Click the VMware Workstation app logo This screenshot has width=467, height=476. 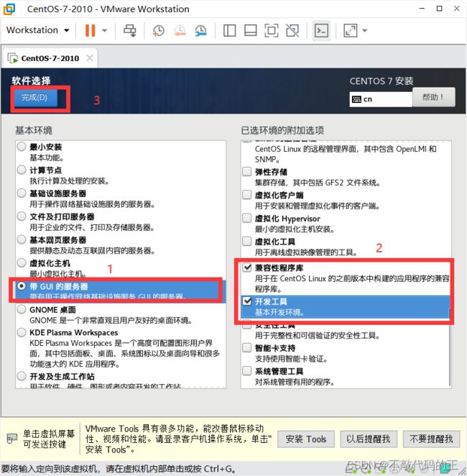9,9
